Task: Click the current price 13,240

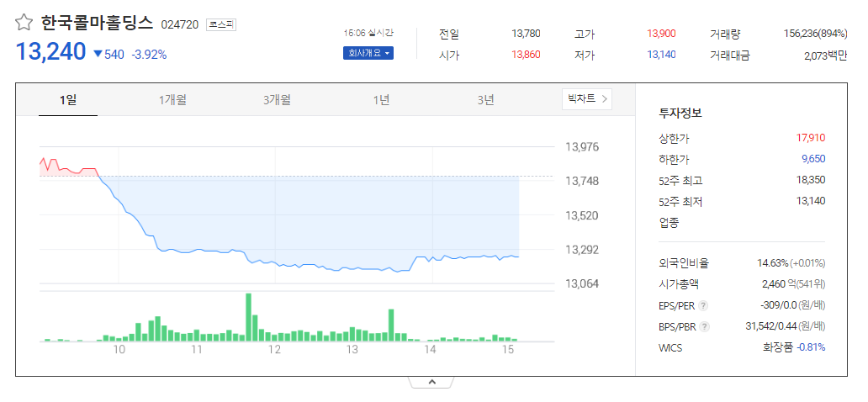Action: coord(50,51)
